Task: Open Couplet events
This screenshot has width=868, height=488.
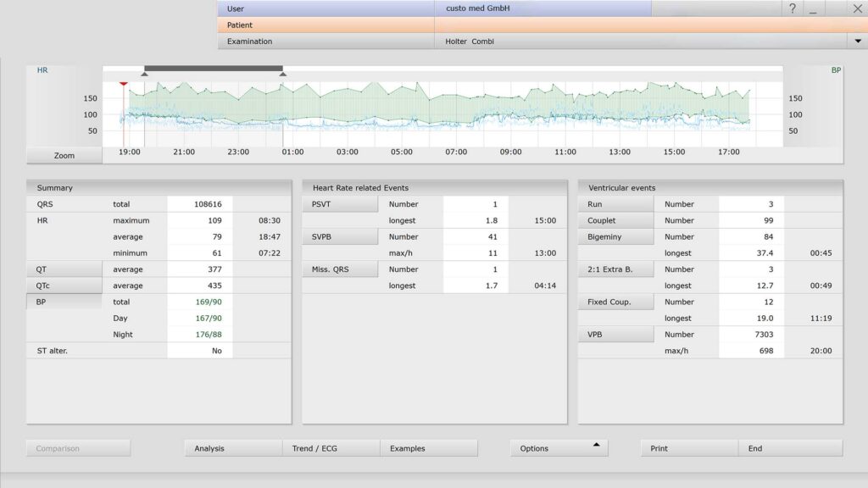Action: click(616, 220)
